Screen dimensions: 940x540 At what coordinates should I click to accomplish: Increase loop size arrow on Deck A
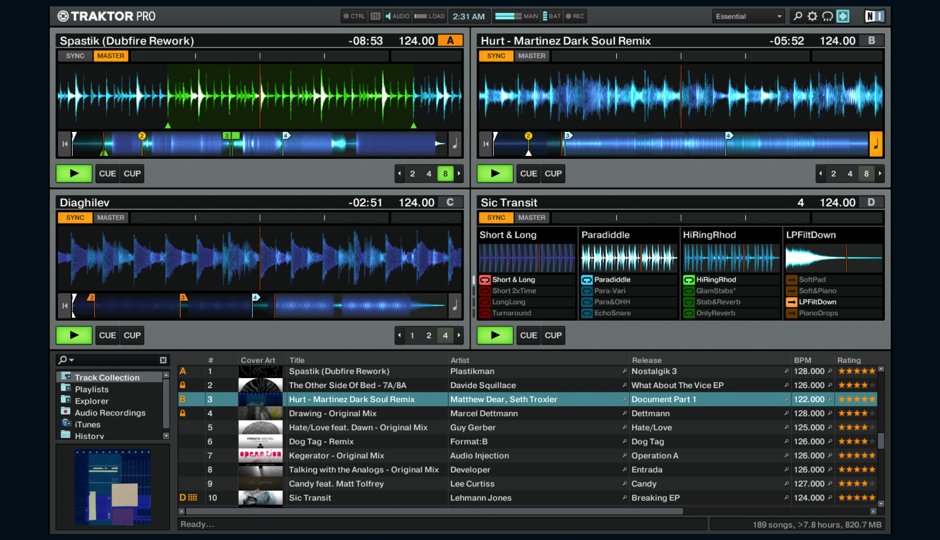(460, 174)
